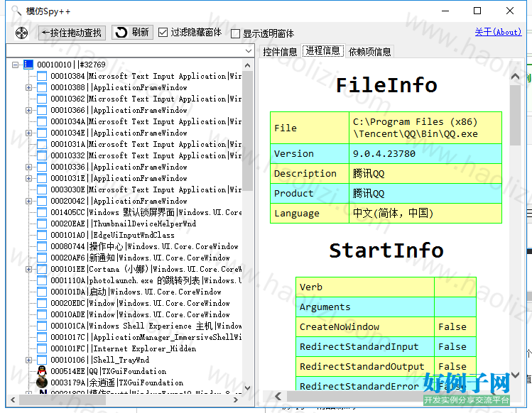Click the refresh 刷新 button
This screenshot has height=413, width=532.
tap(132, 33)
